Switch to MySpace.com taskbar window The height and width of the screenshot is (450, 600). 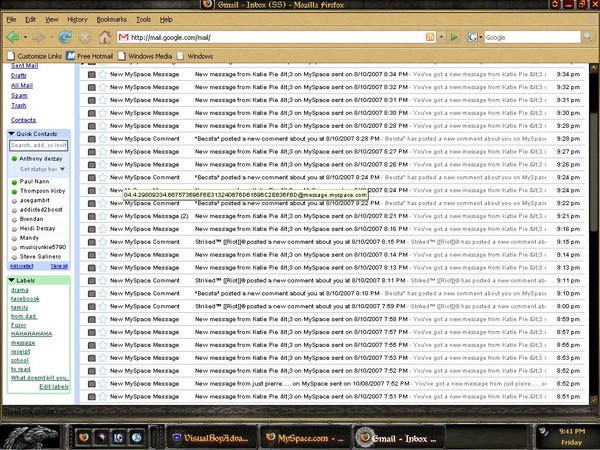(305, 438)
